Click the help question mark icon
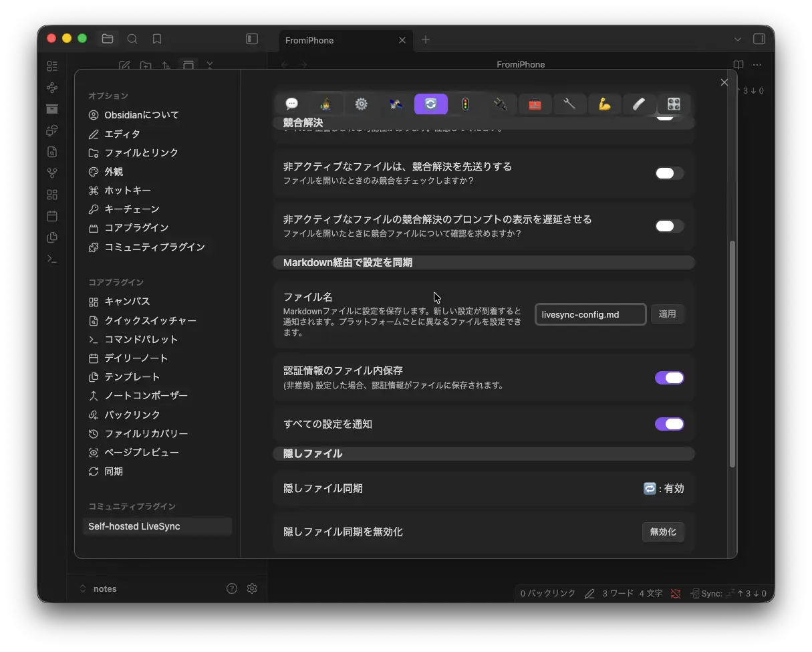Screen dimensions: 812x652 [232, 588]
